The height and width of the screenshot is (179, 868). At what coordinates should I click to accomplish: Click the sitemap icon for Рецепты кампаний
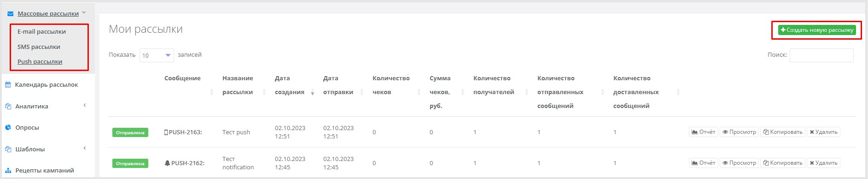8,170
